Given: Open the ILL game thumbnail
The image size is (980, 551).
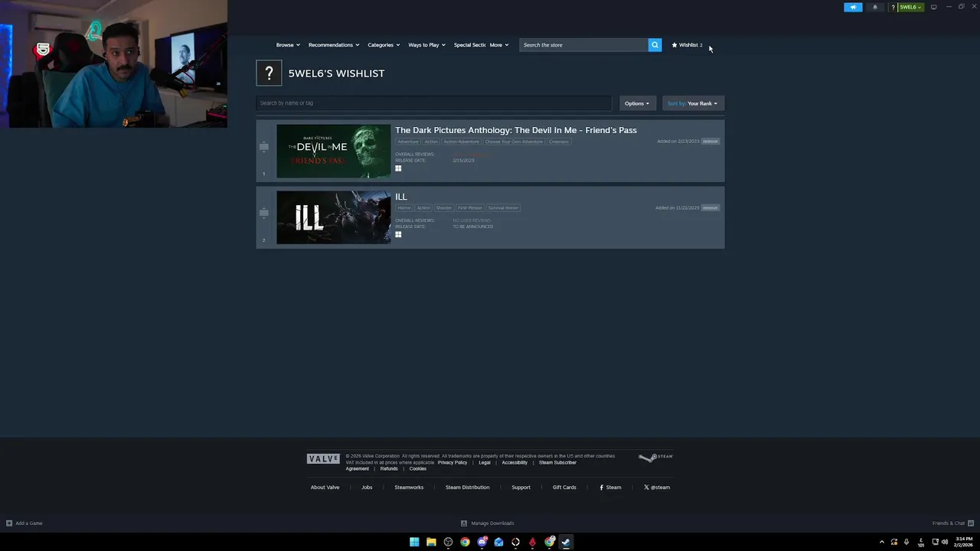Looking at the screenshot, I should (333, 217).
